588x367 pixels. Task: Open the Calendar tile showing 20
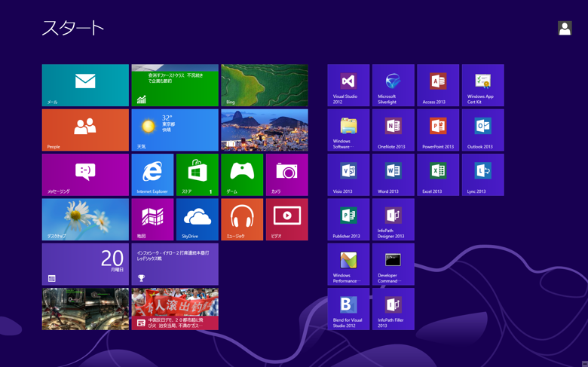point(85,265)
